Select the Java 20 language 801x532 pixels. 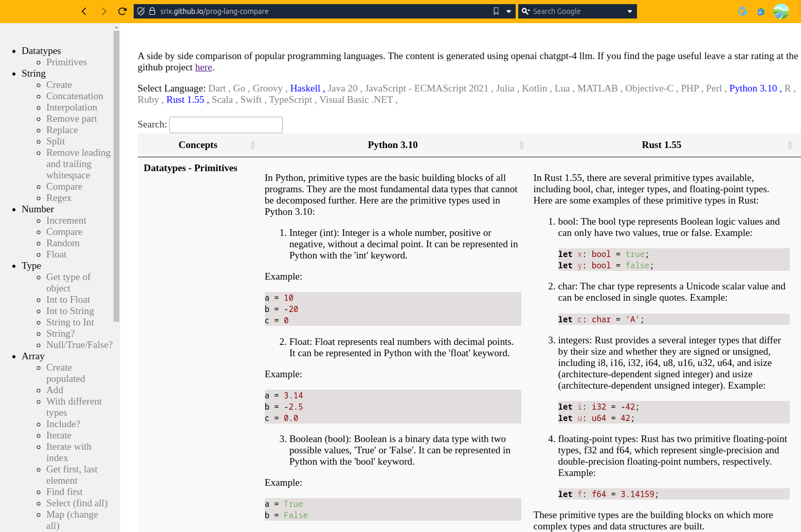coord(342,88)
